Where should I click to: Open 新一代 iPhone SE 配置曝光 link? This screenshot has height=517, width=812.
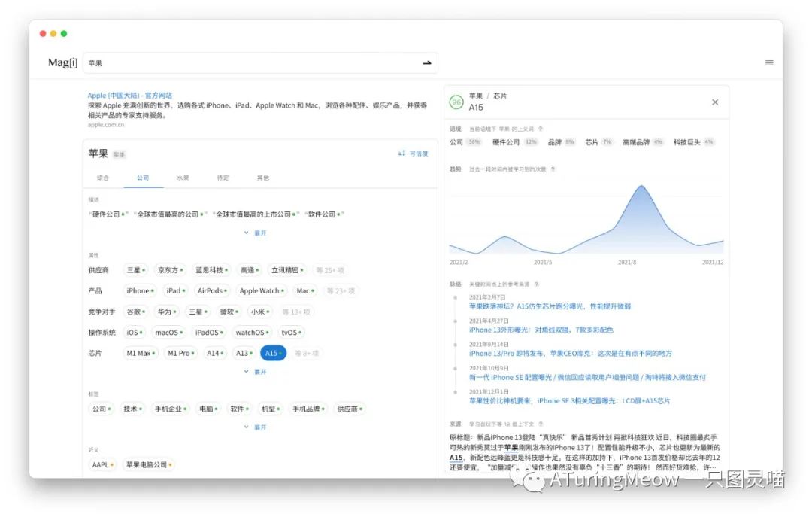point(587,377)
